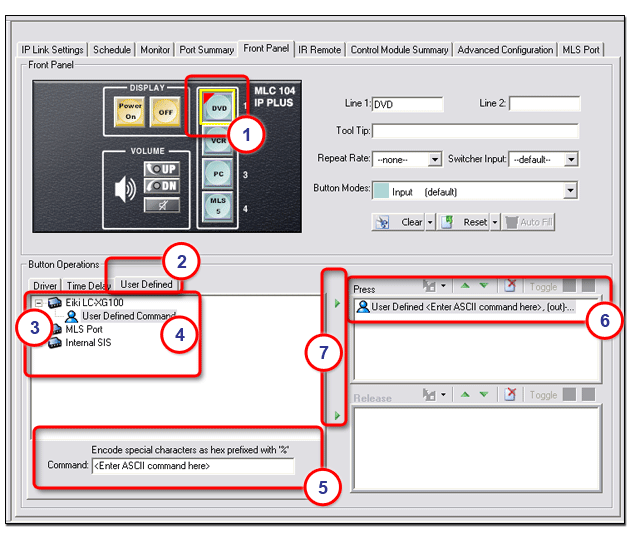Open the Switcher Input dropdown
This screenshot has width=630, height=537.
571,159
